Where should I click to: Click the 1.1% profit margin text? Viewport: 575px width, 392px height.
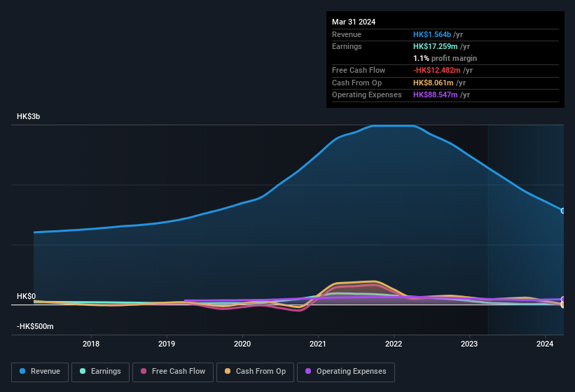[x=445, y=58]
